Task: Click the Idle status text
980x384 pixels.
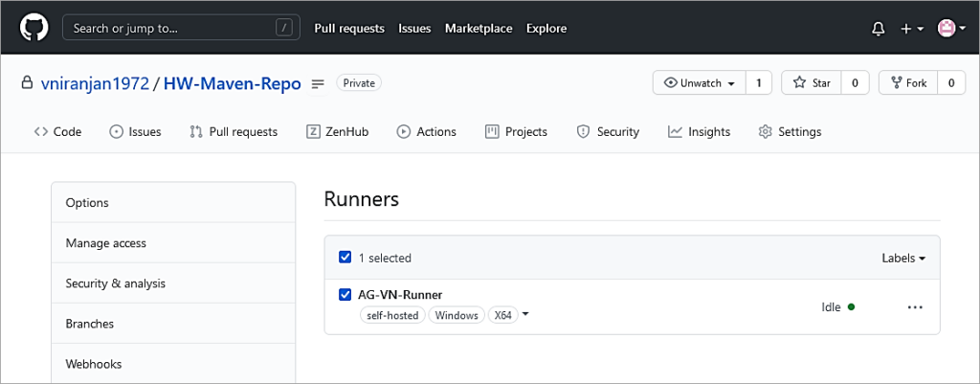Action: coord(832,307)
